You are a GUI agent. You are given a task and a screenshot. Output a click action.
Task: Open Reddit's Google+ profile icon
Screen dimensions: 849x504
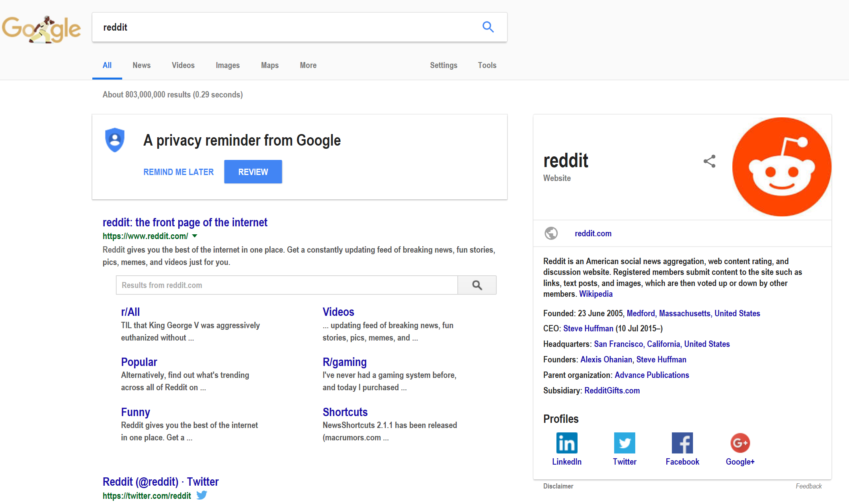point(740,443)
